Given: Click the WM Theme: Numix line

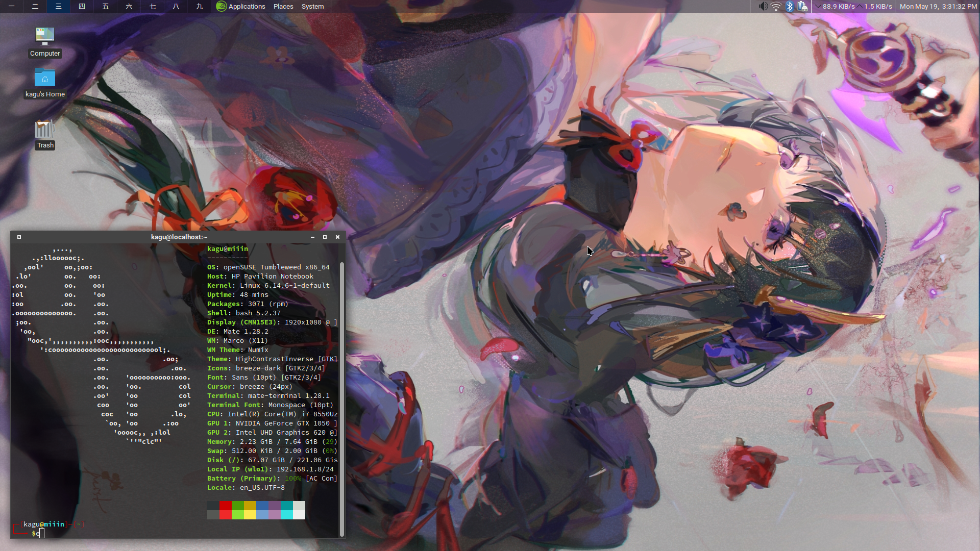Looking at the screenshot, I should tap(238, 349).
